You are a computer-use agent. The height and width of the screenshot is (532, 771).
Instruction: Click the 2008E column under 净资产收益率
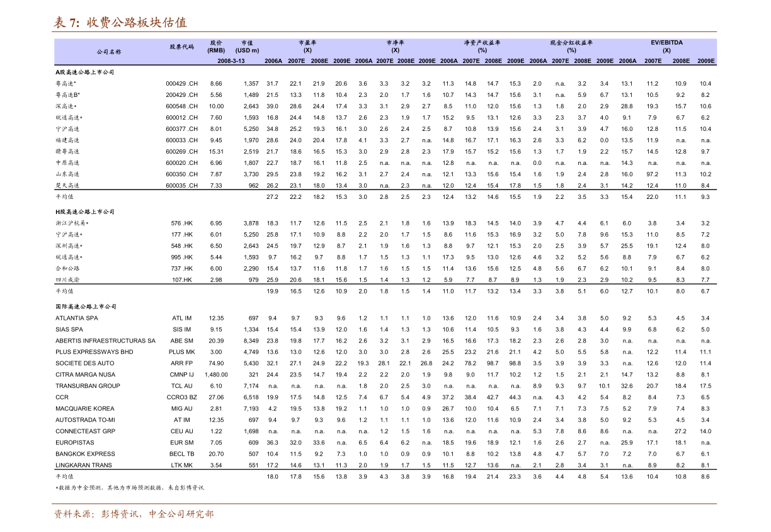click(x=493, y=61)
